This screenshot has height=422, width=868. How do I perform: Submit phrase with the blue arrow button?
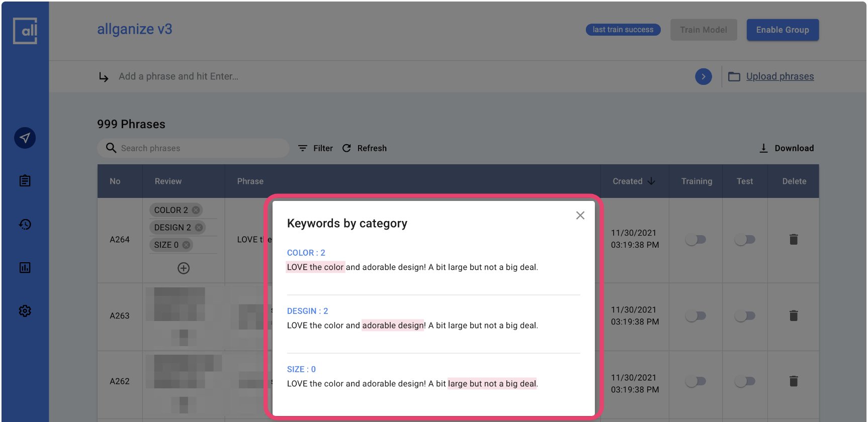(703, 76)
